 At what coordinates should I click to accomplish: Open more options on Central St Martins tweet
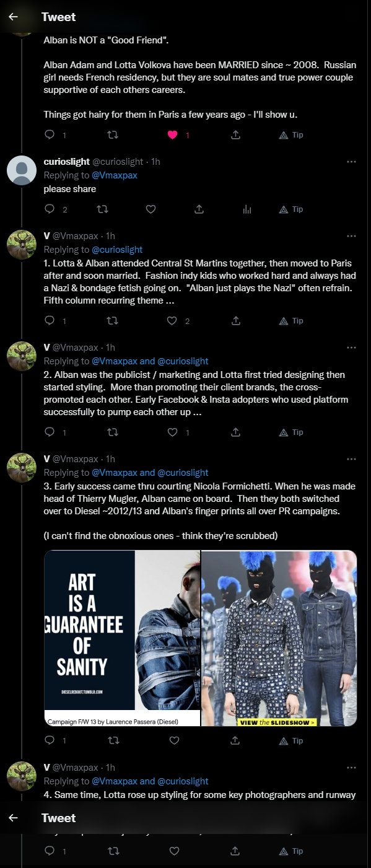coord(351,236)
